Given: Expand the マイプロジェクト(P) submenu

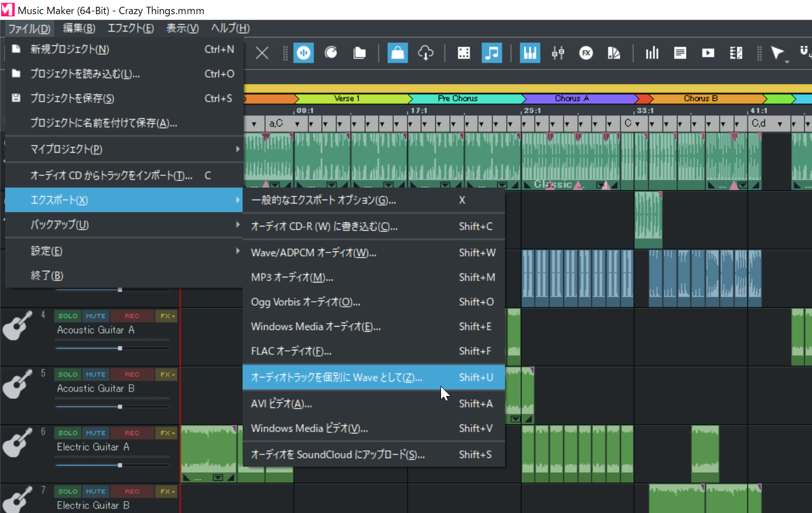Looking at the screenshot, I should coord(124,149).
